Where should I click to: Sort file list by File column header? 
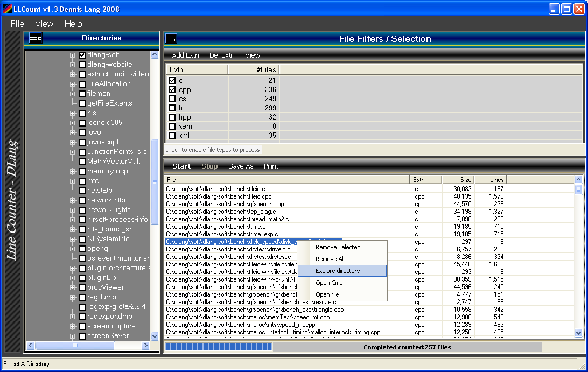tap(286, 180)
